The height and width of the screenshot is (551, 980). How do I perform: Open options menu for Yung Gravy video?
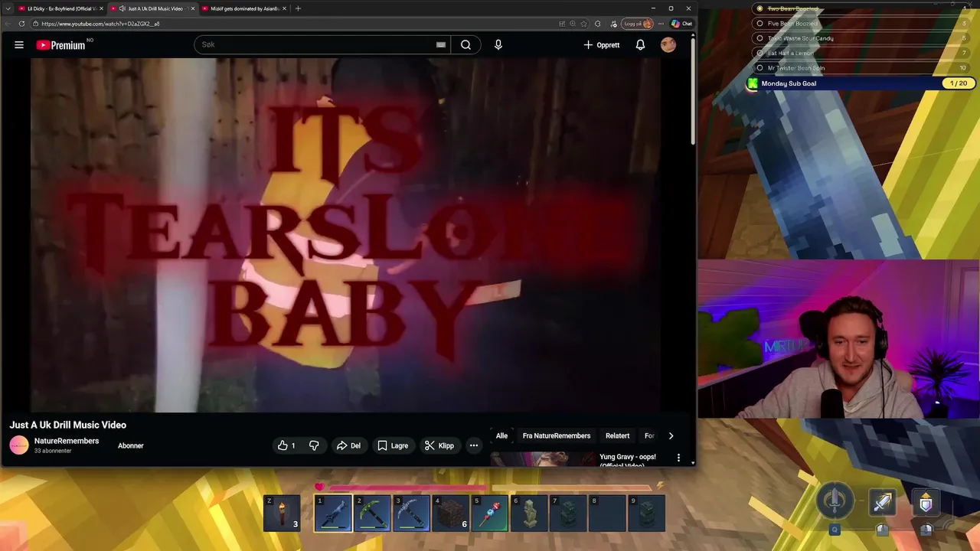click(678, 458)
